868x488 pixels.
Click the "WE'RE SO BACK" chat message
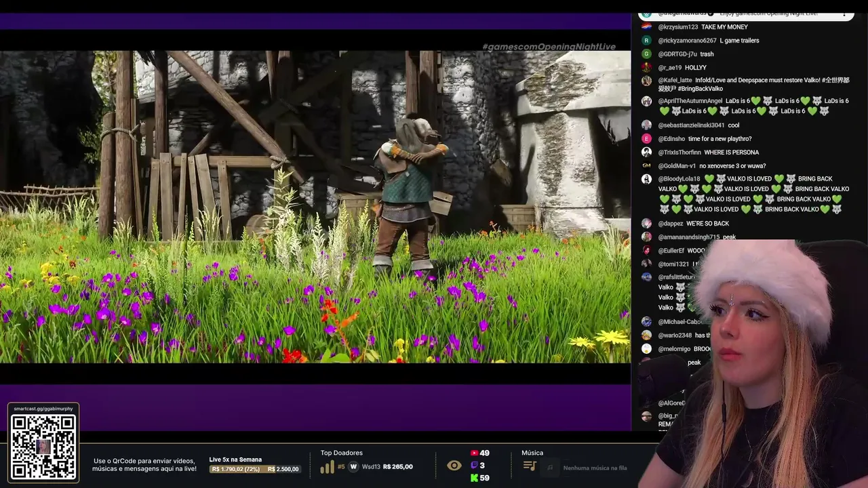[707, 224]
